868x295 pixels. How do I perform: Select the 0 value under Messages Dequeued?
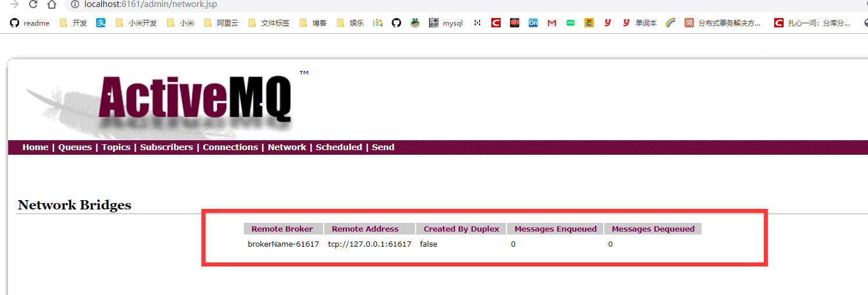pyautogui.click(x=611, y=244)
